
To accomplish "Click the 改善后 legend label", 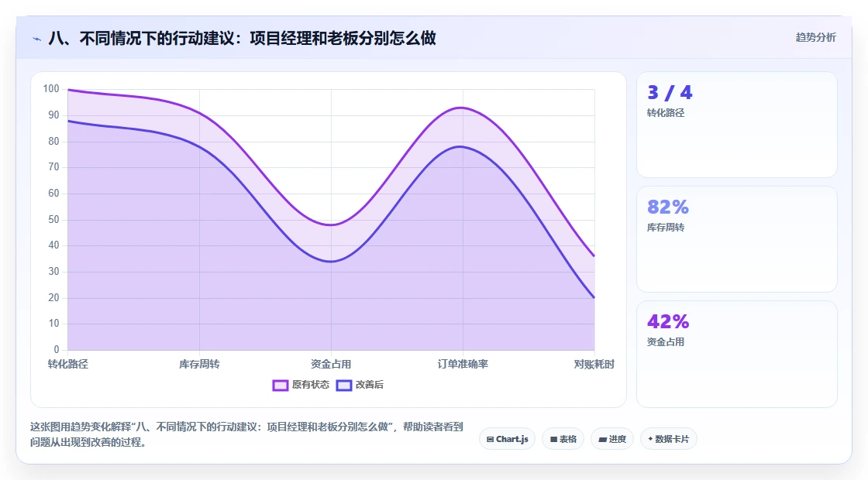I will 369,385.
